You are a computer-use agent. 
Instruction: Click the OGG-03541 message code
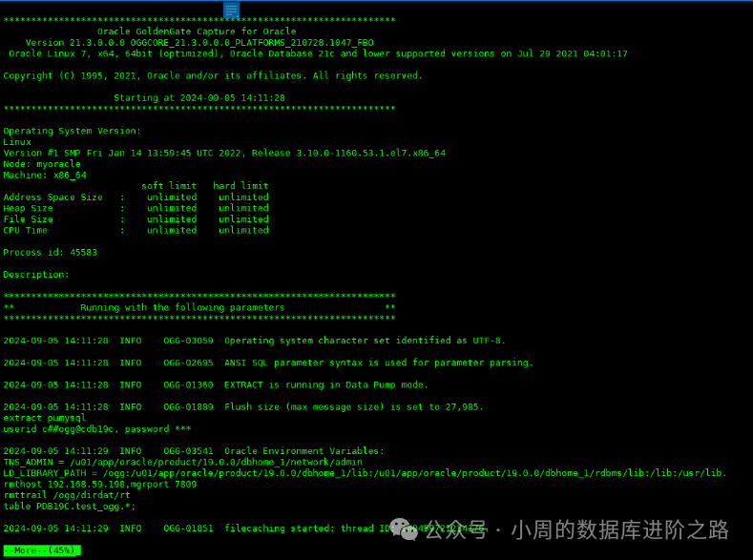tap(188, 450)
